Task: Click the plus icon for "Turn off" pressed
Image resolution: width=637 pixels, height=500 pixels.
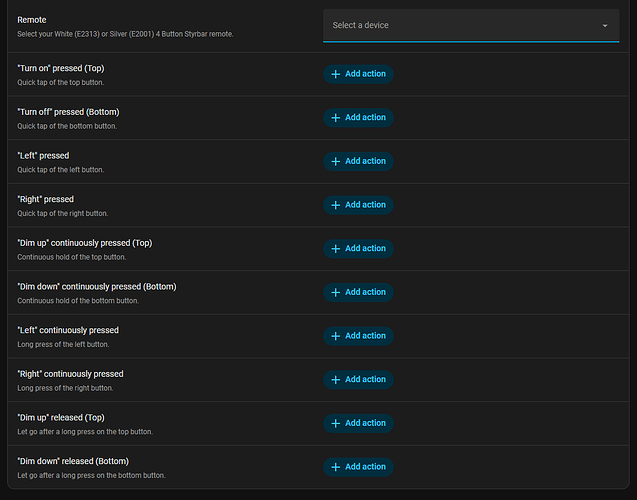Action: (335, 117)
